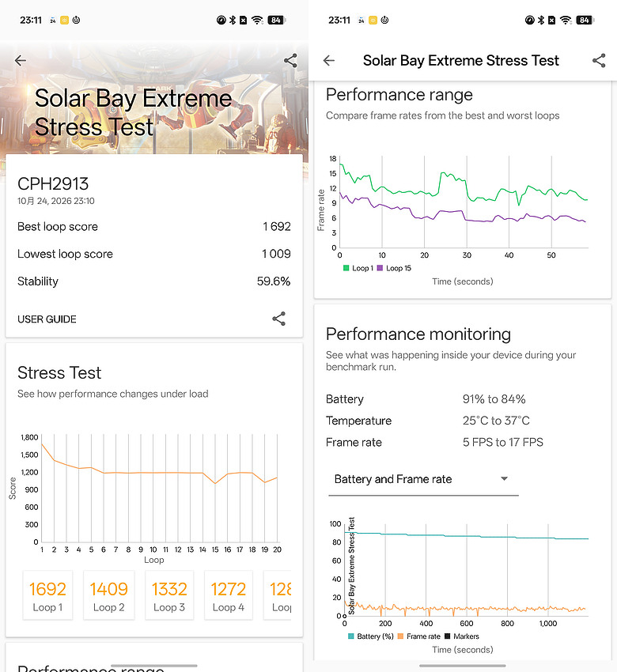The height and width of the screenshot is (672, 617).
Task: Tap the clock 23:11 in left status bar
Action: point(31,20)
